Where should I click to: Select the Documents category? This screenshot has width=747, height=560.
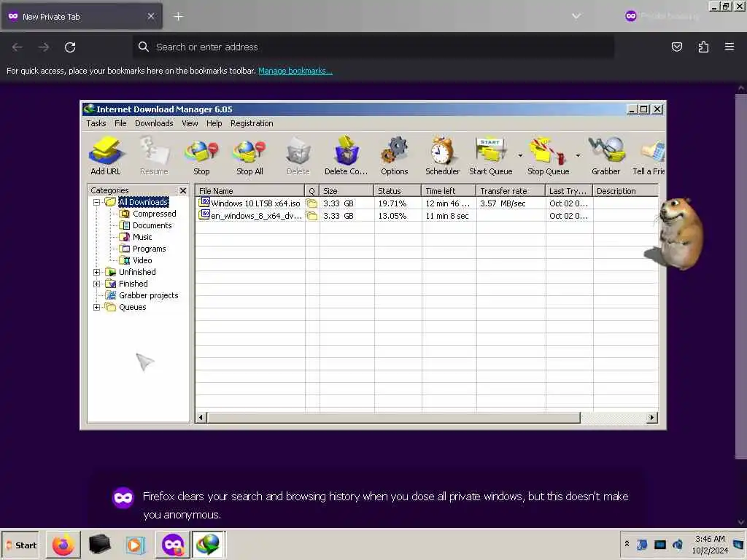click(x=152, y=225)
